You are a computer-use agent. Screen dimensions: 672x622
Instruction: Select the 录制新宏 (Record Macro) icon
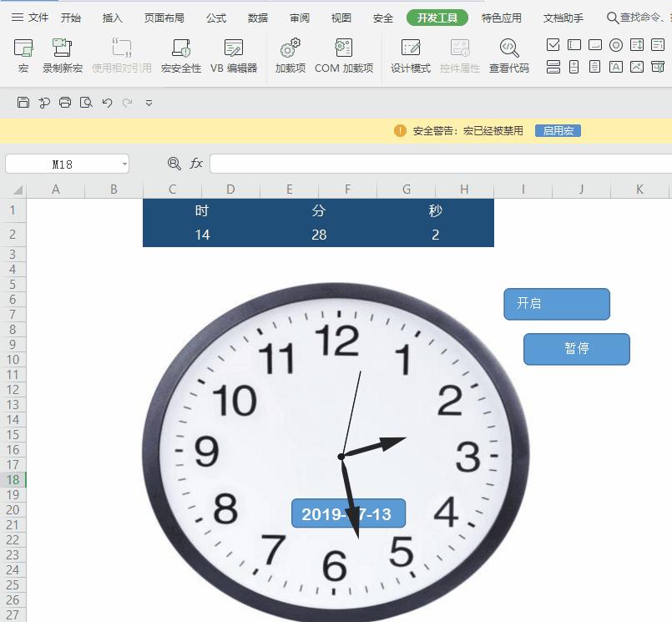(x=63, y=53)
